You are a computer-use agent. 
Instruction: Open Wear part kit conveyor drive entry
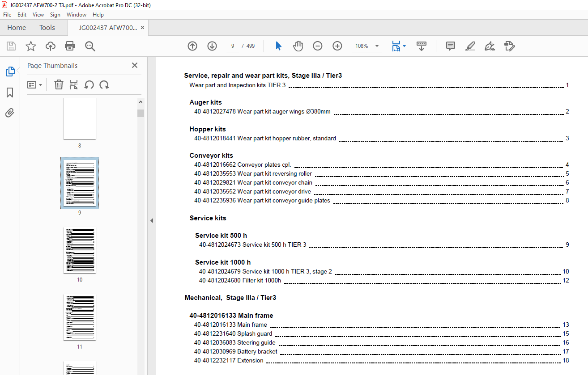tap(381, 192)
